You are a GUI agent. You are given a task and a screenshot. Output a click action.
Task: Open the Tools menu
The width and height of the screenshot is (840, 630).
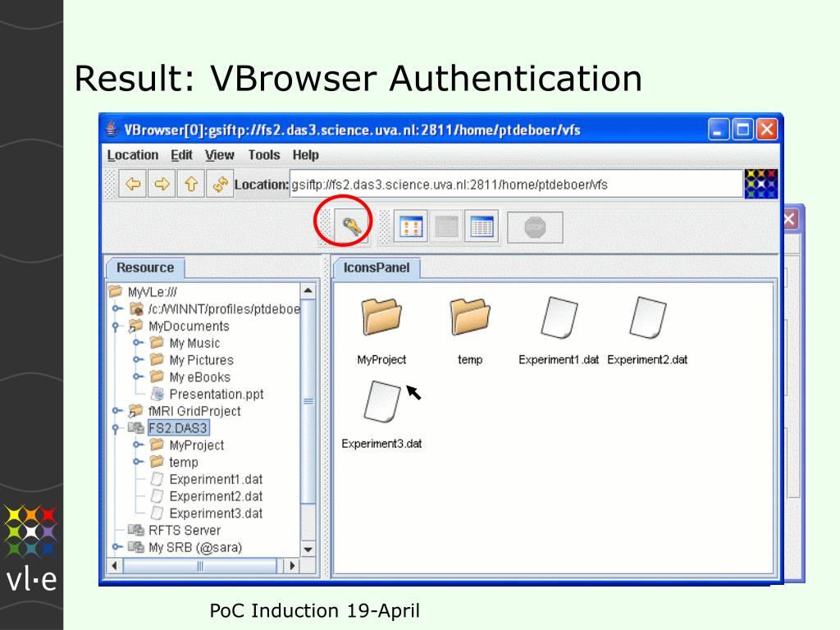tap(263, 155)
